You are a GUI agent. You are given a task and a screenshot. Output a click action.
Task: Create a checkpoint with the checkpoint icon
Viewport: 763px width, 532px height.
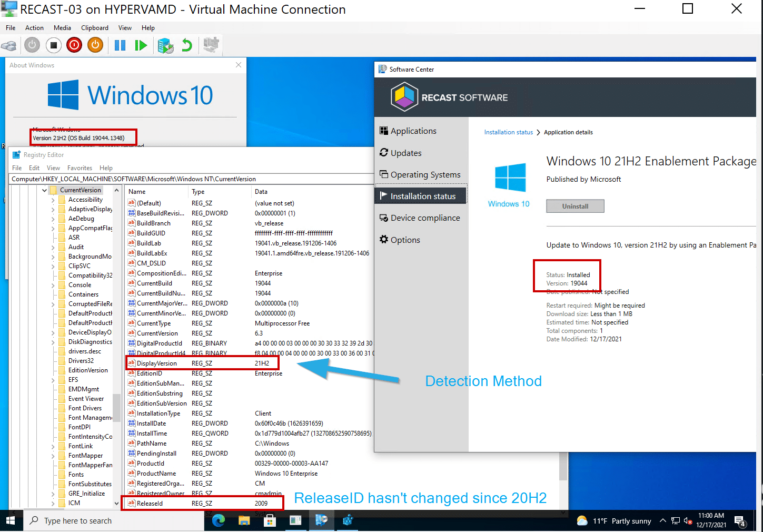(x=165, y=45)
